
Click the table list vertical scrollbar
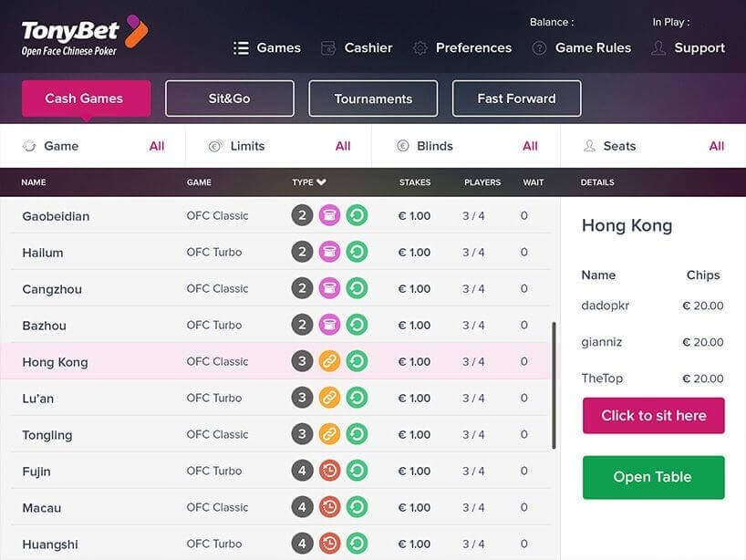click(x=554, y=385)
